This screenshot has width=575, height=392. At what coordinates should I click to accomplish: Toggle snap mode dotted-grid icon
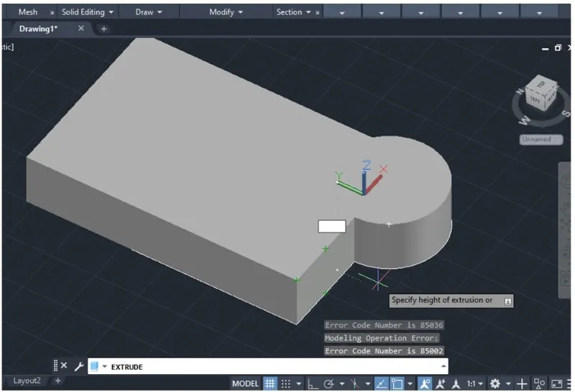tap(285, 383)
